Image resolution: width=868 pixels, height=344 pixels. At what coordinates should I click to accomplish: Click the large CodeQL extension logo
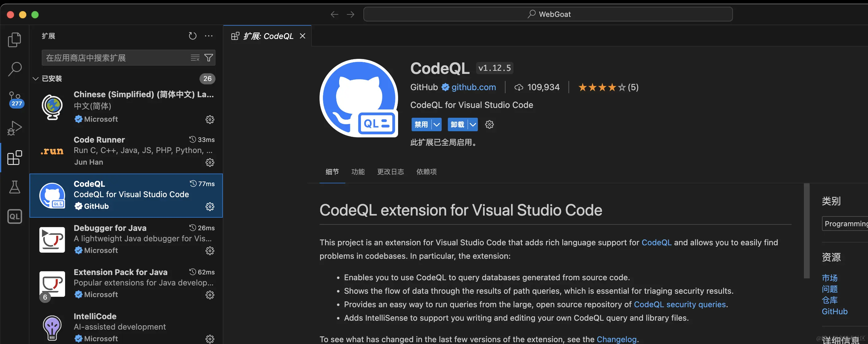359,98
